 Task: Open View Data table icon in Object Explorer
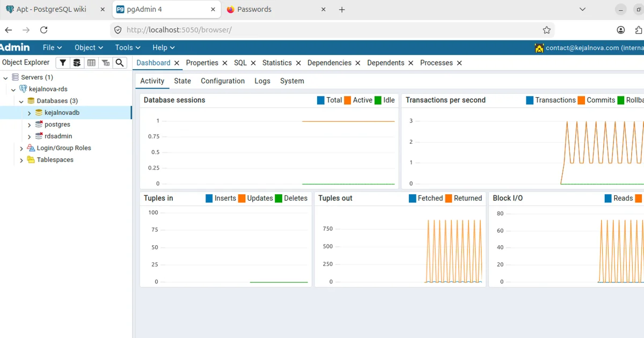click(x=91, y=63)
